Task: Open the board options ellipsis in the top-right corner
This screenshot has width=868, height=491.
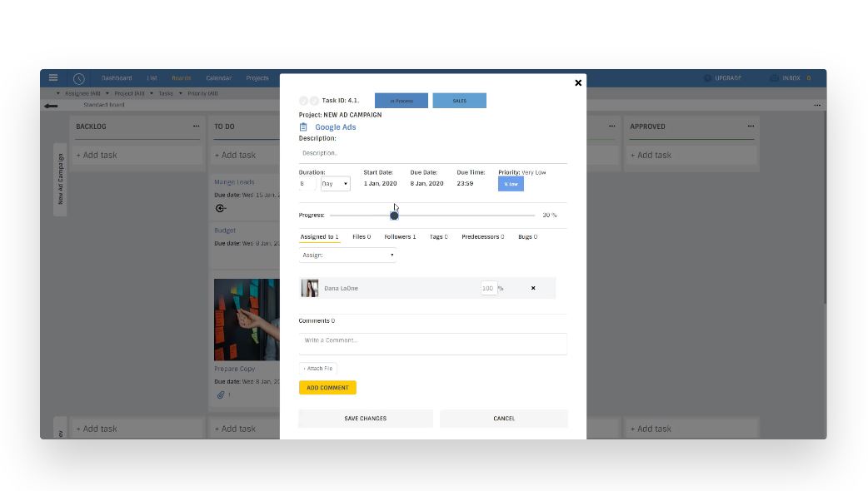Action: tap(817, 105)
